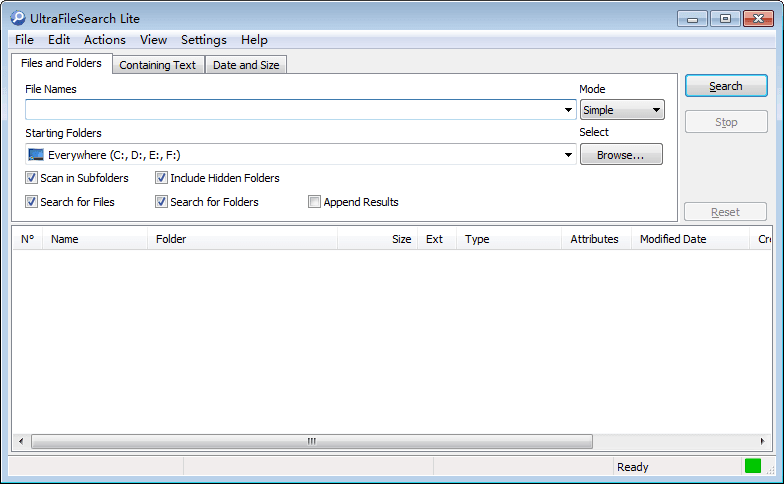Open the Mode dropdown set to Simple
The height and width of the screenshot is (484, 784).
622,110
